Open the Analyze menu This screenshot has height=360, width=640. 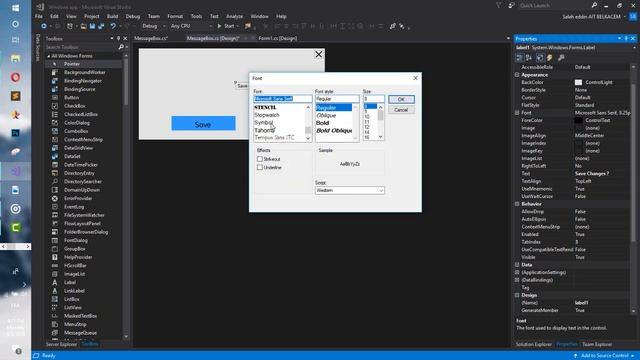tap(235, 16)
